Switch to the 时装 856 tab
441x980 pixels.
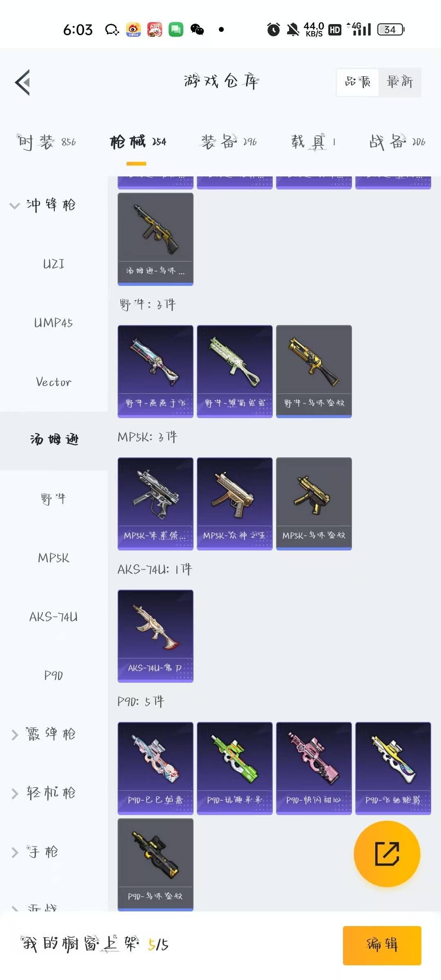[x=46, y=142]
